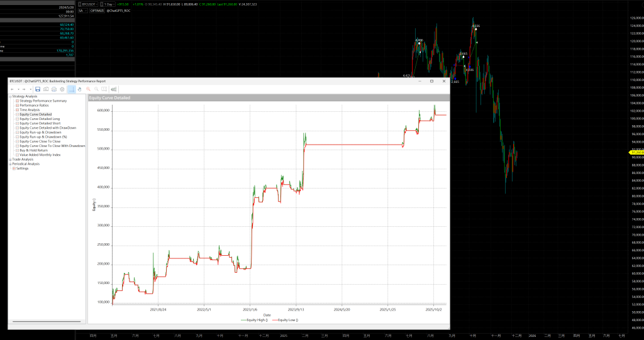Click the Save report toolbar icon
This screenshot has width=644, height=340.
coord(38,89)
